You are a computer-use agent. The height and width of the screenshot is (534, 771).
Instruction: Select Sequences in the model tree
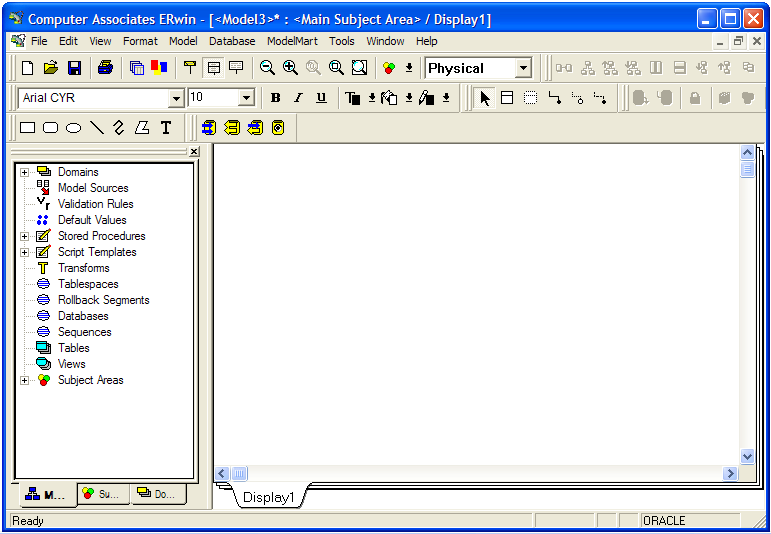click(x=85, y=332)
